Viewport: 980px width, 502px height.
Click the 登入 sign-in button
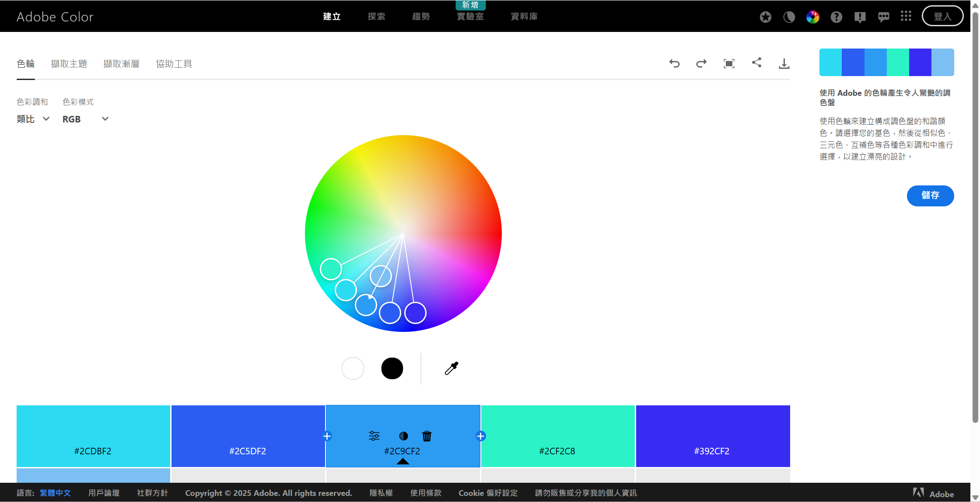click(x=942, y=17)
